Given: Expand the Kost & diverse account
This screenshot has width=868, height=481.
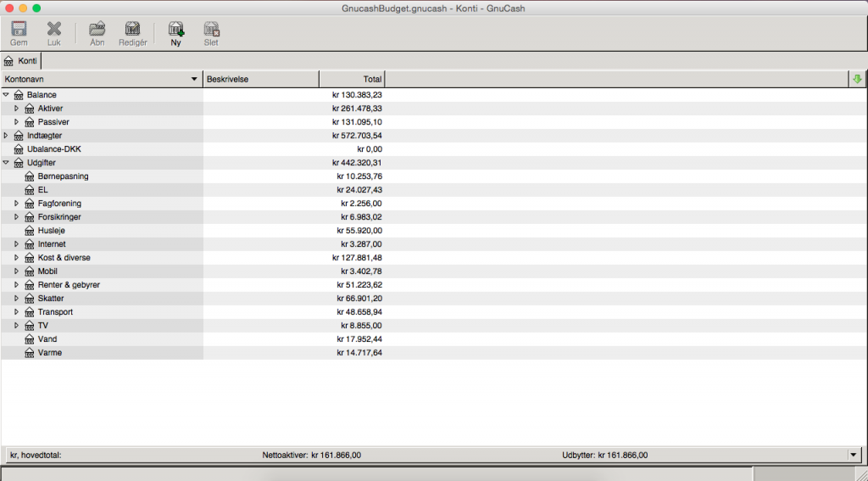Looking at the screenshot, I should coord(17,258).
